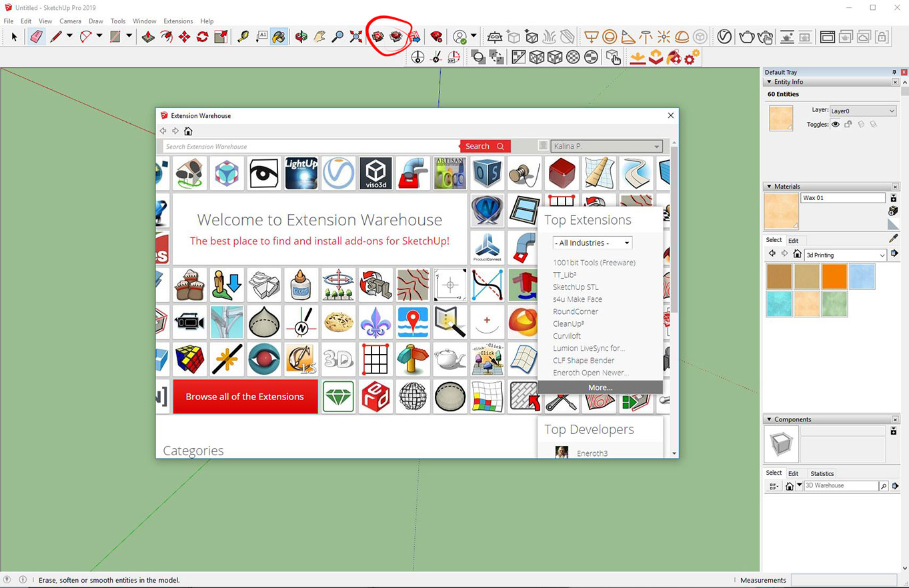
Task: Open the Arc tool dropdown arrow
Action: [99, 37]
